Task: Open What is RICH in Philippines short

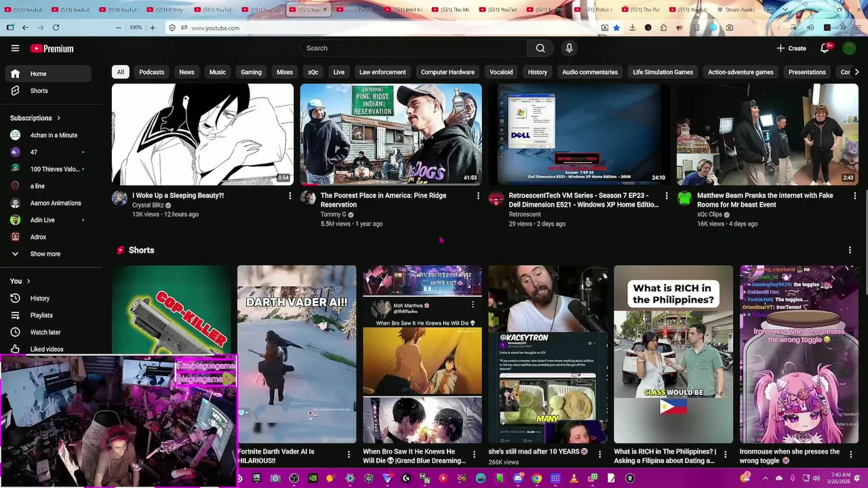Action: pyautogui.click(x=673, y=354)
